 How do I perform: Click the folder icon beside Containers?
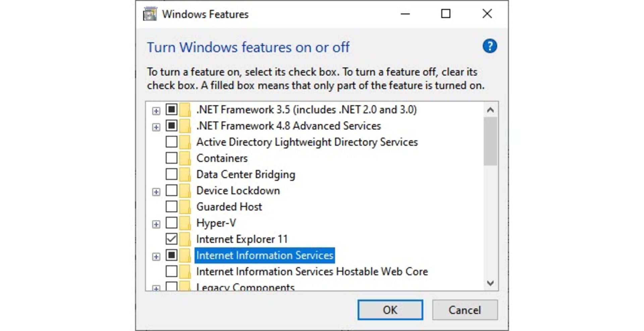(x=185, y=158)
